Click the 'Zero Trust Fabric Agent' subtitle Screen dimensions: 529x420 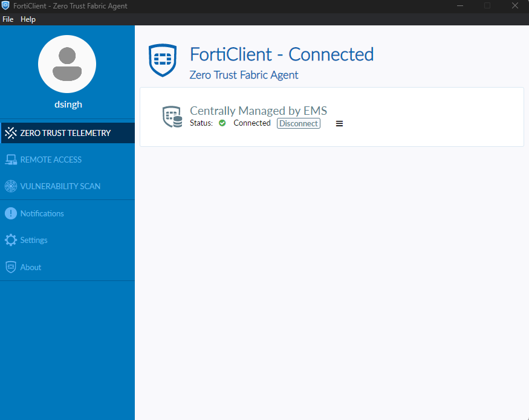[x=244, y=75]
